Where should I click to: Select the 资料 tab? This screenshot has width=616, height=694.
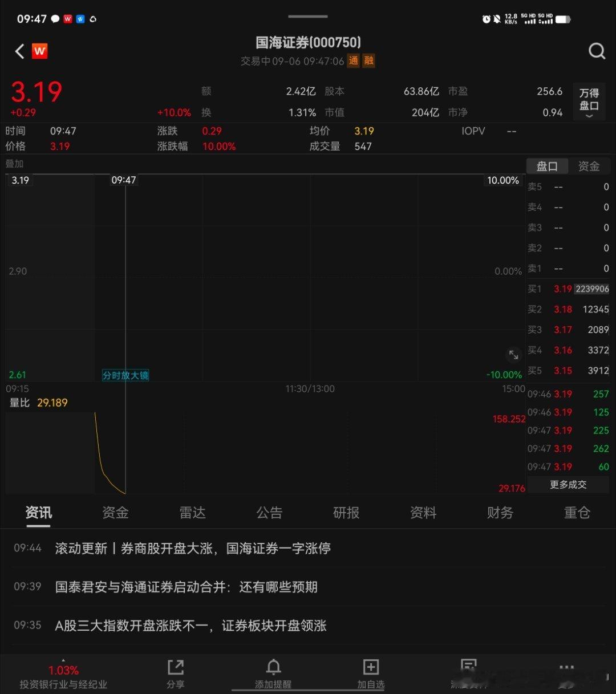click(423, 513)
